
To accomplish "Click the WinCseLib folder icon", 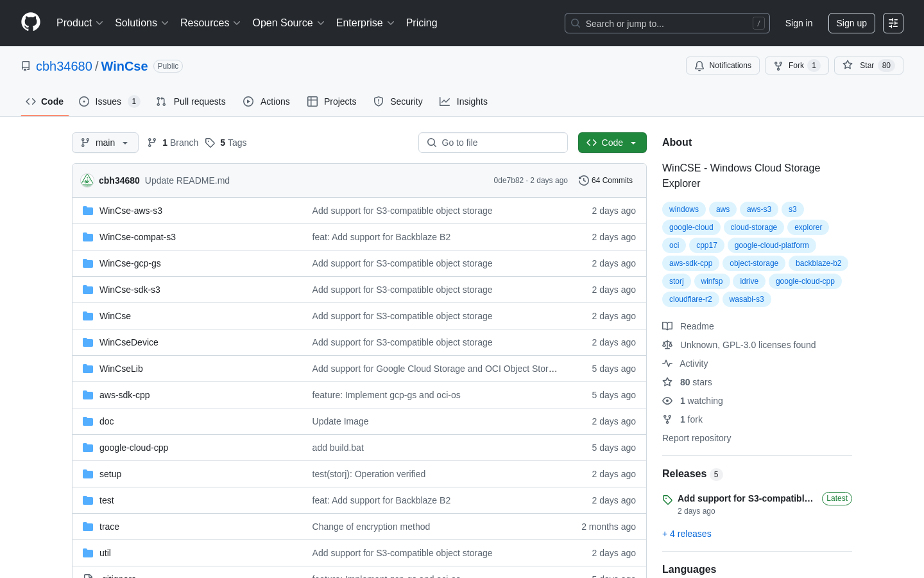I will pos(88,369).
